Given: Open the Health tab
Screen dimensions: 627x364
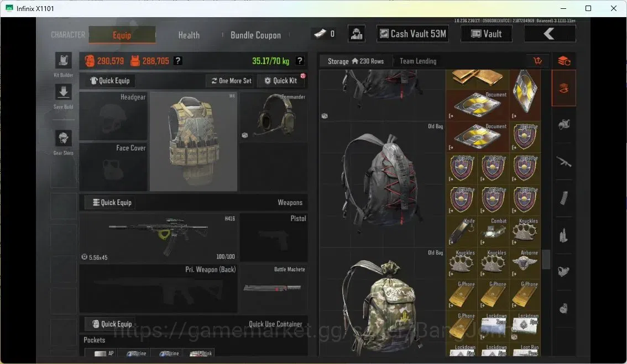Looking at the screenshot, I should [x=189, y=35].
